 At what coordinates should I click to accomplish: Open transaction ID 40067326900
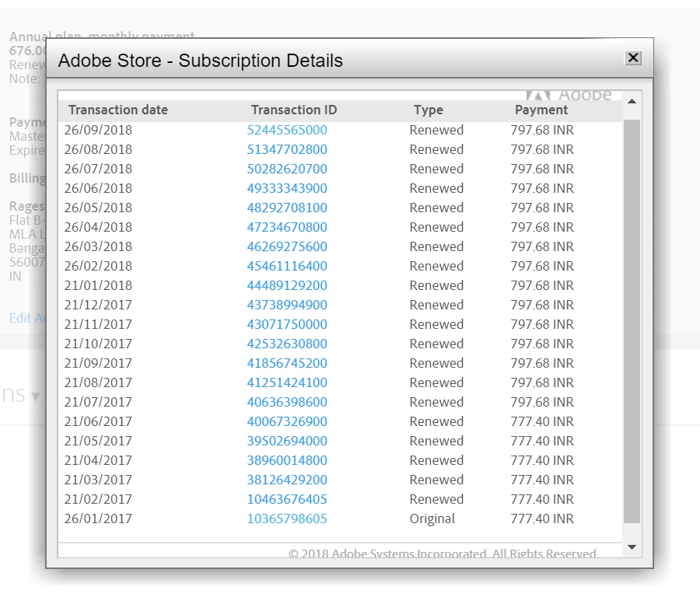click(287, 421)
